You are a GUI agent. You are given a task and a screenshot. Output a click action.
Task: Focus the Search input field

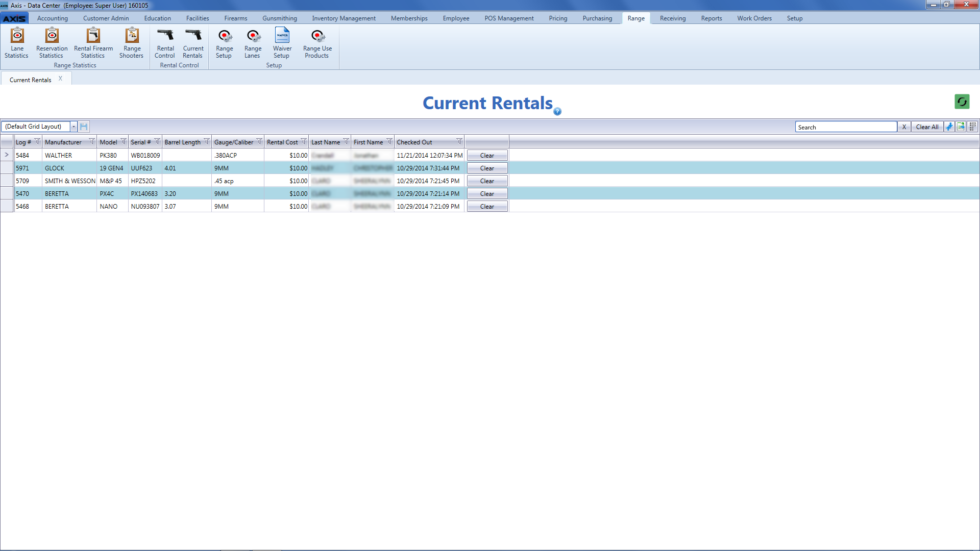846,127
